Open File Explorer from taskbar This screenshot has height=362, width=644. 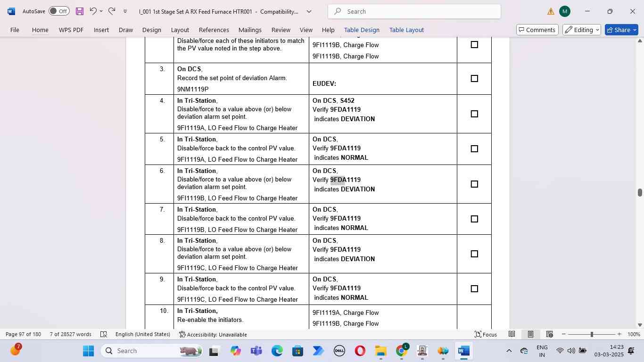coord(380,351)
